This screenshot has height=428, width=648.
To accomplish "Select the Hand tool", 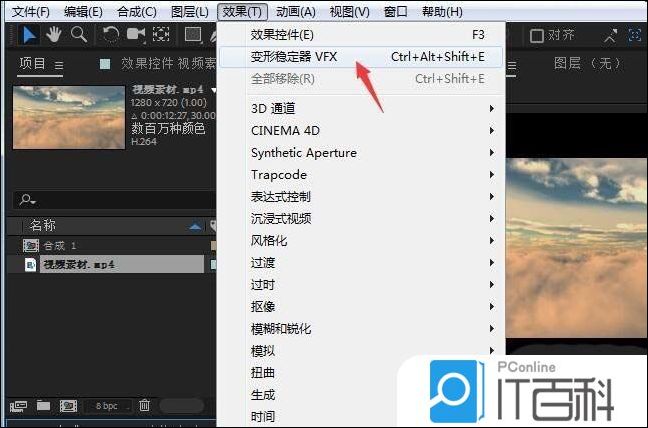I will (x=54, y=35).
